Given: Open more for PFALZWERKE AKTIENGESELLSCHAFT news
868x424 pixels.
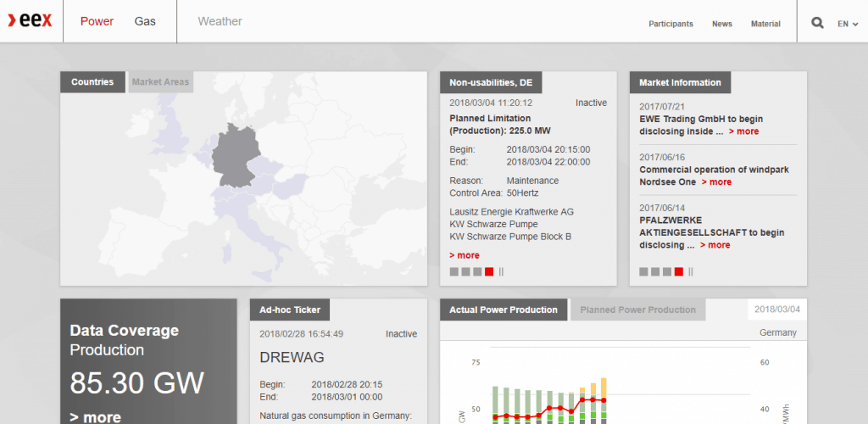Looking at the screenshot, I should click(715, 245).
